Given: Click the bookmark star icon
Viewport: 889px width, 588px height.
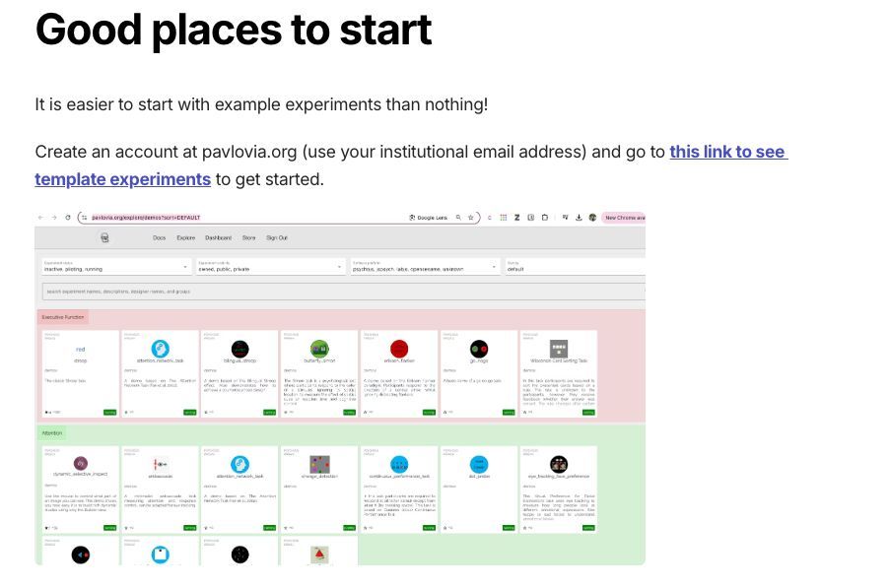Looking at the screenshot, I should [x=470, y=218].
